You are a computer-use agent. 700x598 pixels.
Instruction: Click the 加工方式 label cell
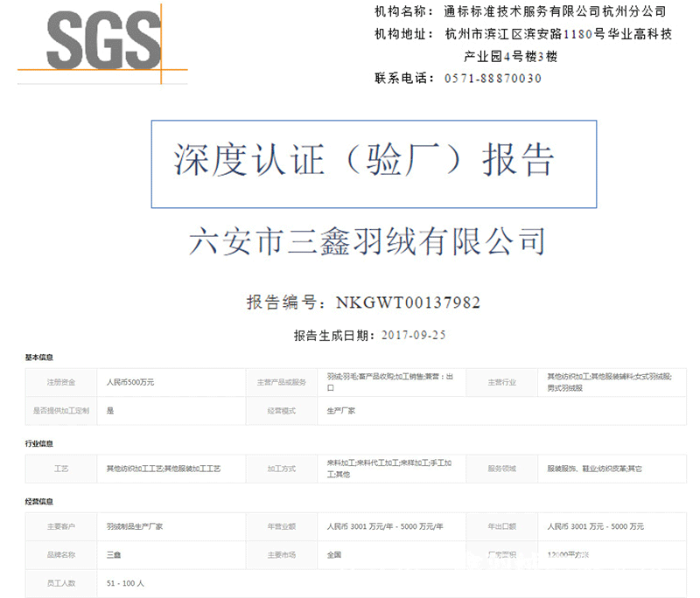pyautogui.click(x=282, y=469)
